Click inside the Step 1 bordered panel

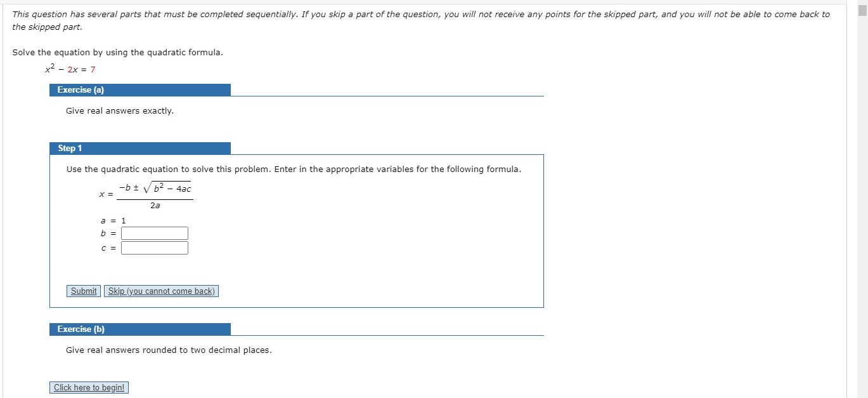(x=380, y=267)
